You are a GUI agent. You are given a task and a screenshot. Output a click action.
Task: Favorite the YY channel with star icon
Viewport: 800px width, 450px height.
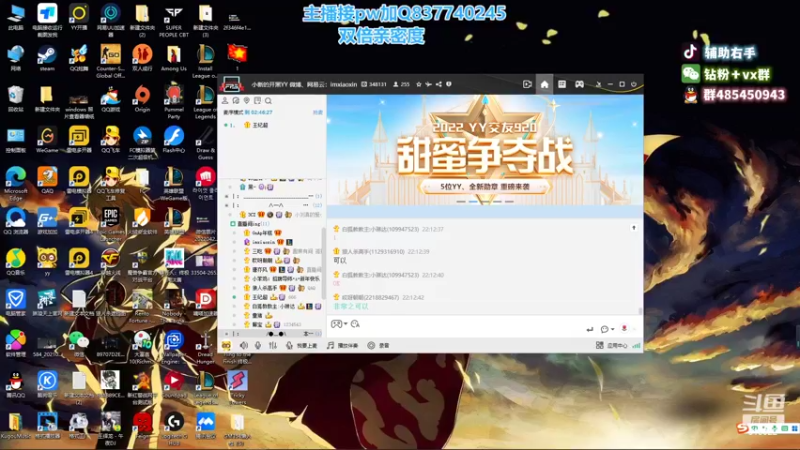point(419,84)
